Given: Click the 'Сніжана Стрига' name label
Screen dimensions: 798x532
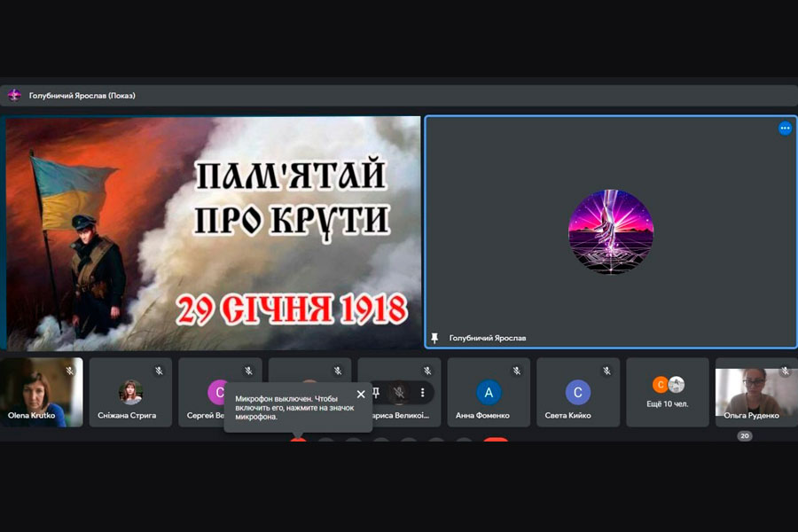Looking at the screenshot, I should 127,416.
